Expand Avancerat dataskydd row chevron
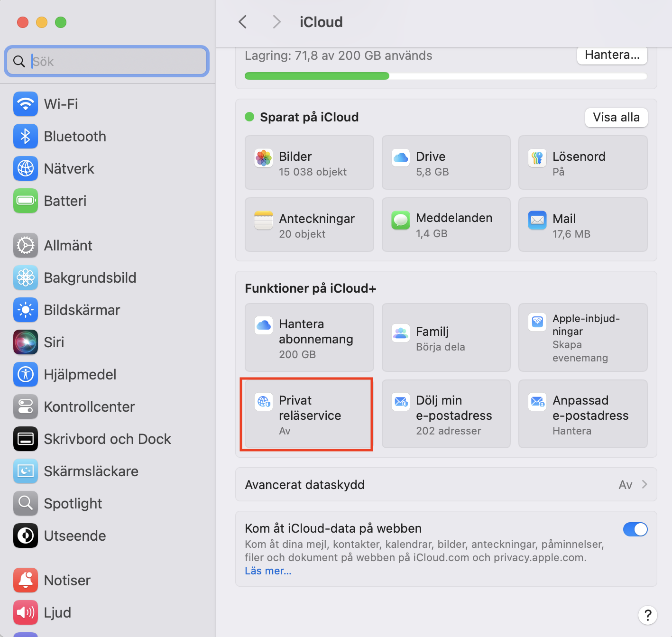 pos(644,484)
